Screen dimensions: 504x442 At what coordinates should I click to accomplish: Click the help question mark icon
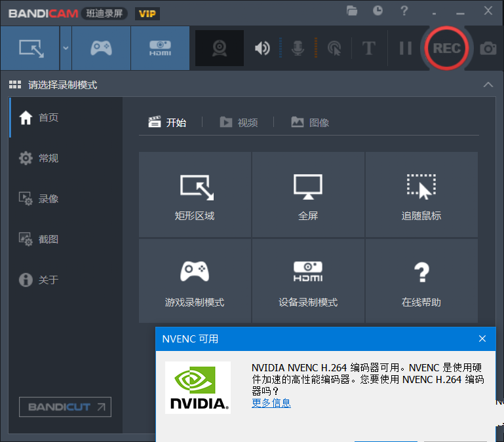click(x=404, y=10)
